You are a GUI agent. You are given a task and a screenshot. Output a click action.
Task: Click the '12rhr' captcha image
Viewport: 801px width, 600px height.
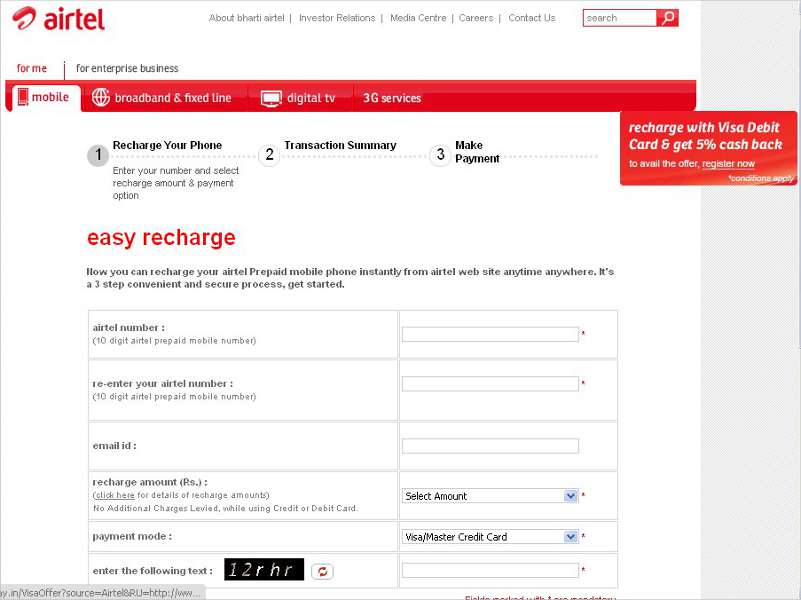[264, 569]
